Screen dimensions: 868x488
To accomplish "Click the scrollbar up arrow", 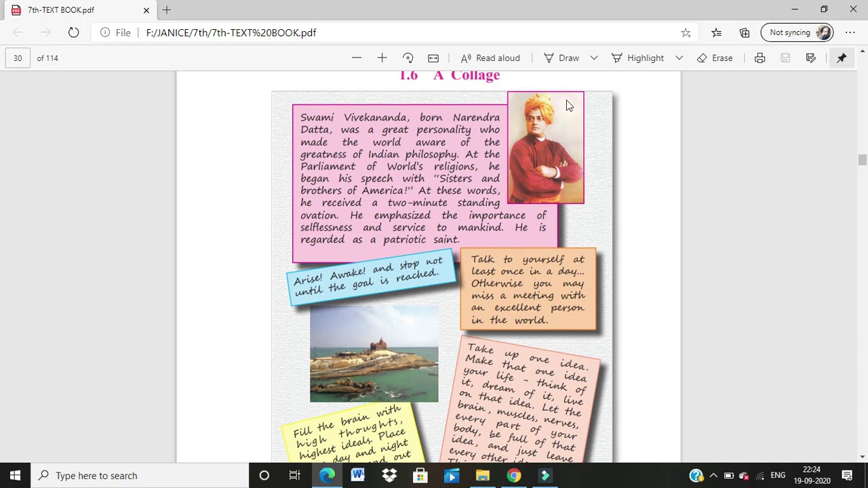I will (862, 50).
